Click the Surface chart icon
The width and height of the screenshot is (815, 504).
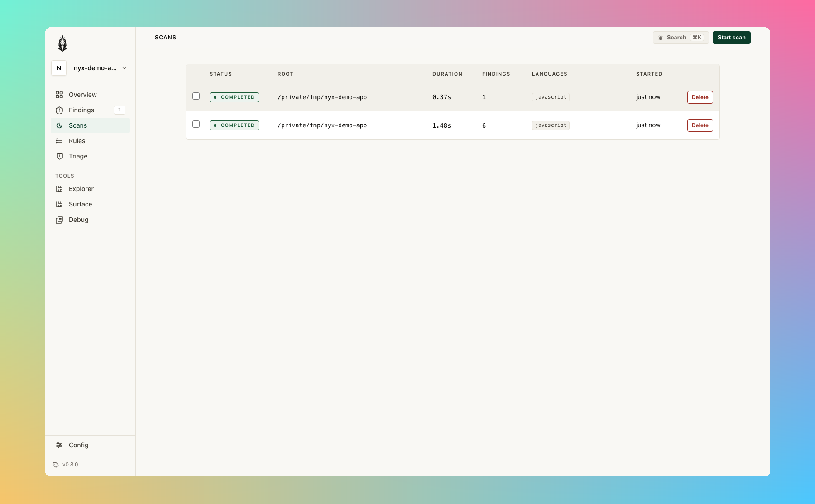pos(59,204)
